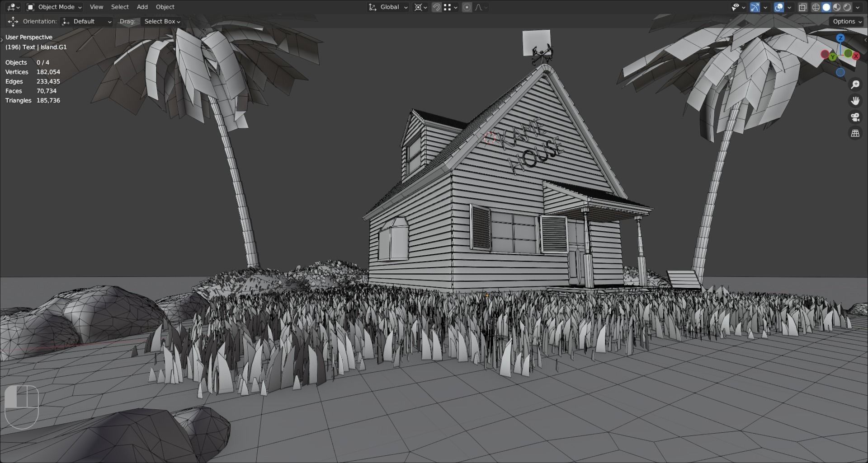Click the negative Y axis gizmo circle
Viewport: 868px width, 463px height.
click(x=848, y=53)
